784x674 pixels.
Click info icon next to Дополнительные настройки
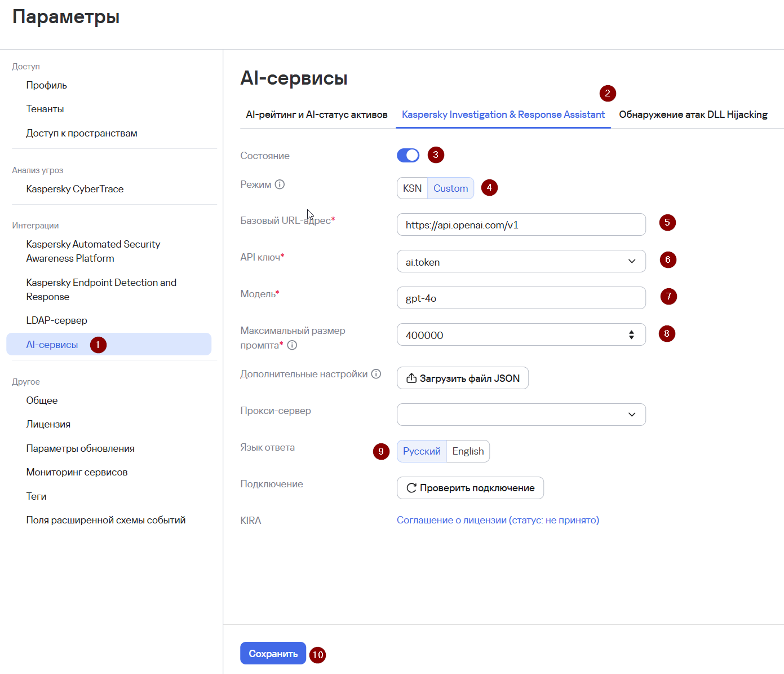pos(376,374)
